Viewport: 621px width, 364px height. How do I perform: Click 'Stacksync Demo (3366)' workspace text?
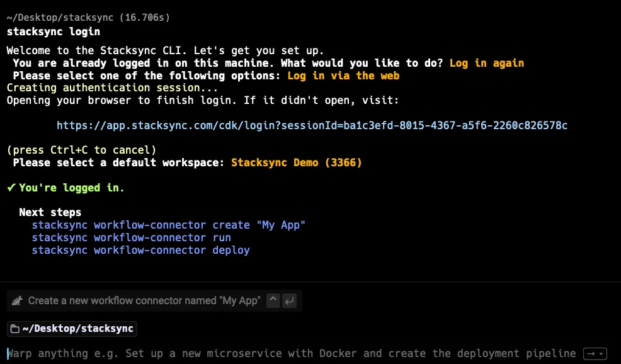click(297, 162)
